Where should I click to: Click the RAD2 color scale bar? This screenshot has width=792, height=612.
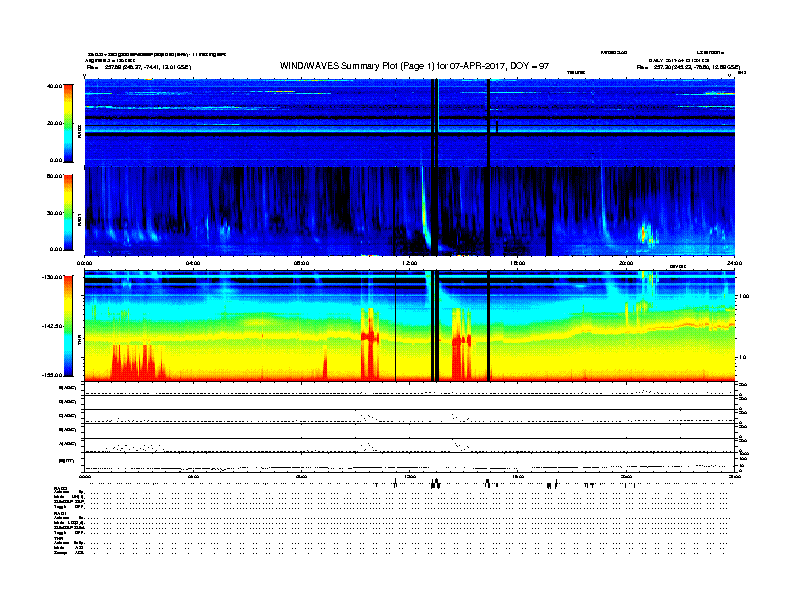pos(68,123)
